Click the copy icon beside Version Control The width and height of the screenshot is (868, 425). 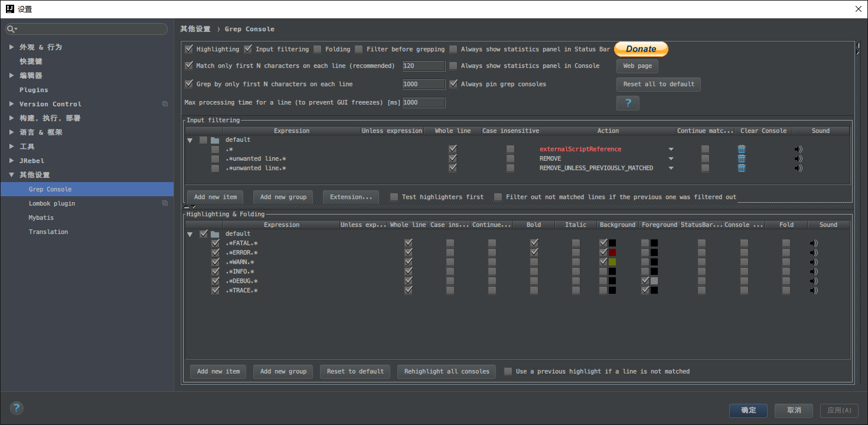(x=165, y=104)
